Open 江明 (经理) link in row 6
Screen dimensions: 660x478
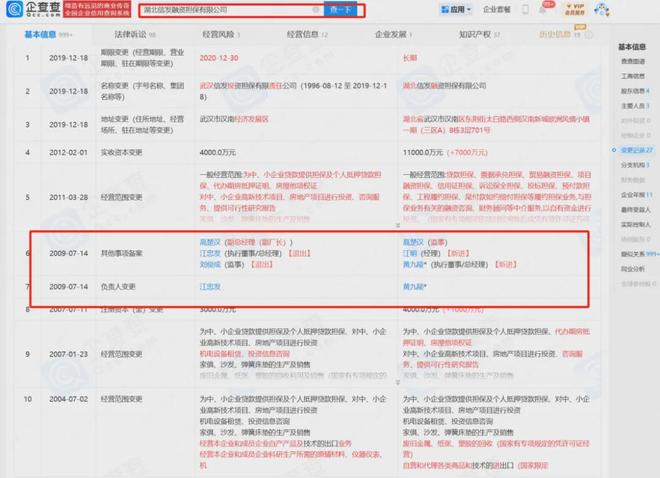point(410,253)
